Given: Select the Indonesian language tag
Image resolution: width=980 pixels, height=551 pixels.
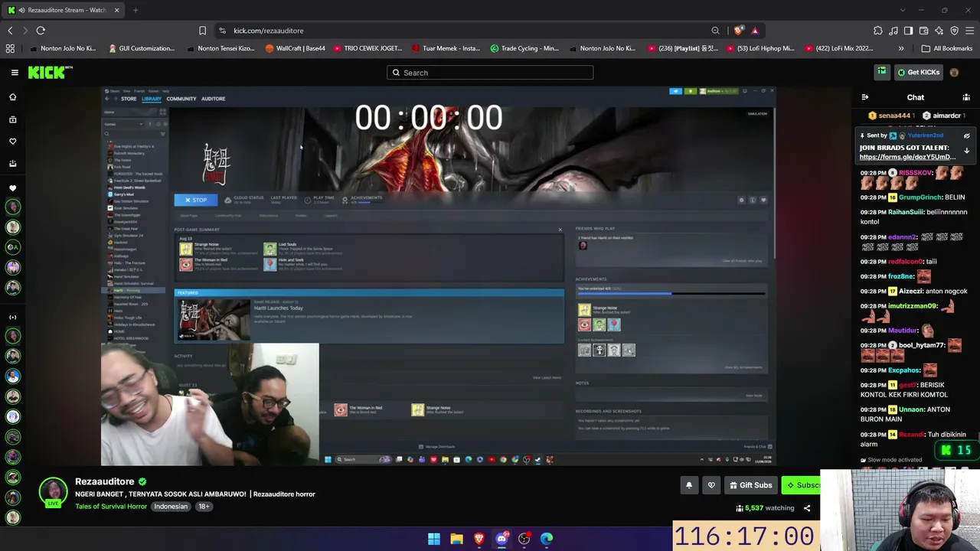Looking at the screenshot, I should click(171, 507).
